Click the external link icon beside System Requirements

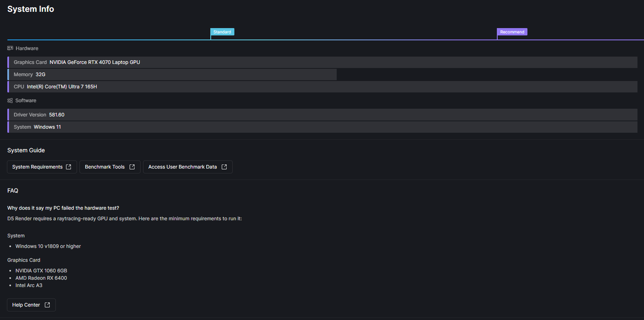coord(68,167)
